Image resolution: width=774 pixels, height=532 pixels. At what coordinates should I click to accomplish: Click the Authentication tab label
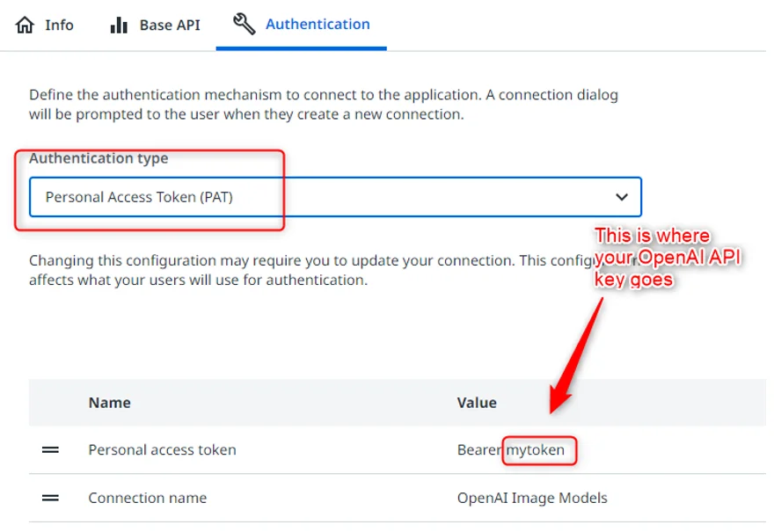tap(317, 24)
